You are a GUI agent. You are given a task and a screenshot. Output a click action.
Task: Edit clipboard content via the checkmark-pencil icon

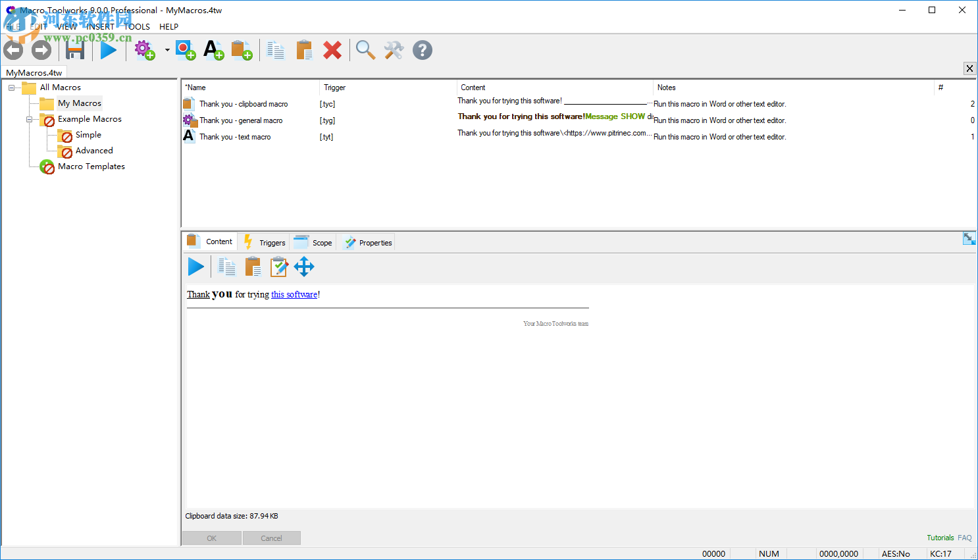278,267
